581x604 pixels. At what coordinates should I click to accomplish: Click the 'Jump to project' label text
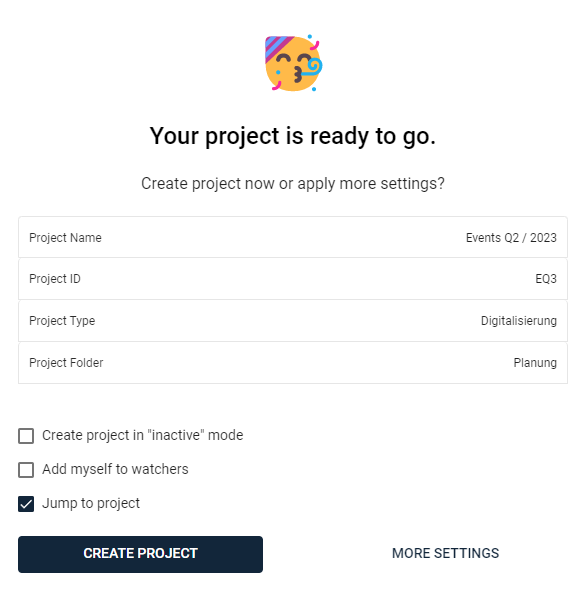(91, 503)
